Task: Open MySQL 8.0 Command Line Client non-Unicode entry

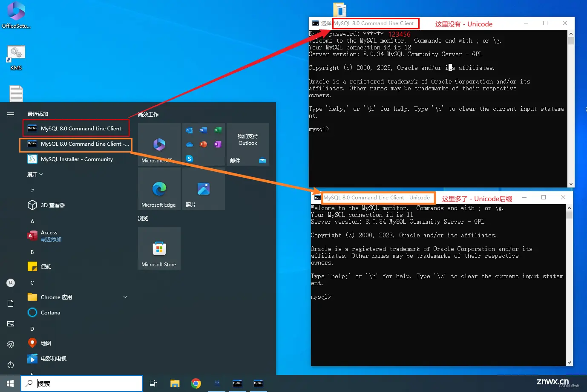Action: [x=76, y=128]
